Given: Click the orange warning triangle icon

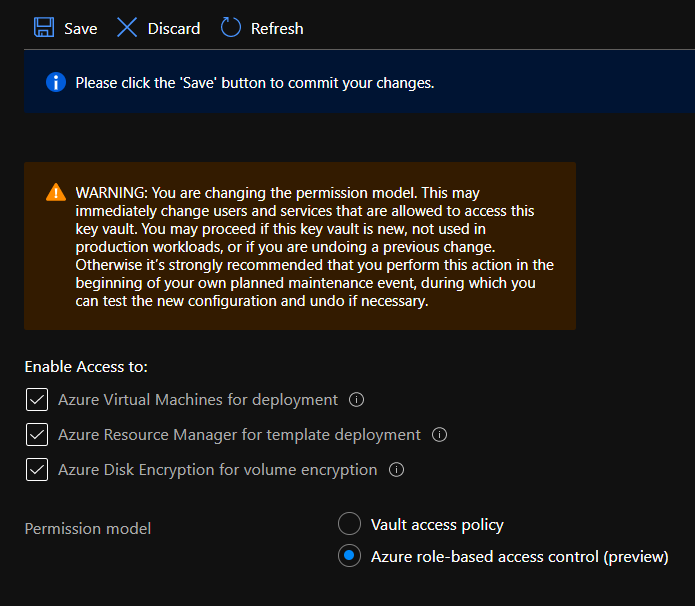Looking at the screenshot, I should pos(56,192).
